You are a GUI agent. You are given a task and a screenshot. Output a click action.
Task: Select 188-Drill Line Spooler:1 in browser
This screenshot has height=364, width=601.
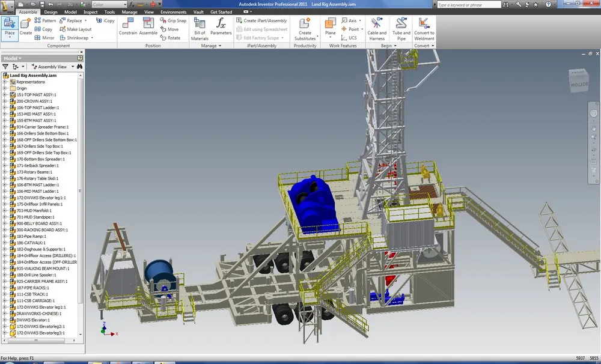[x=37, y=275]
